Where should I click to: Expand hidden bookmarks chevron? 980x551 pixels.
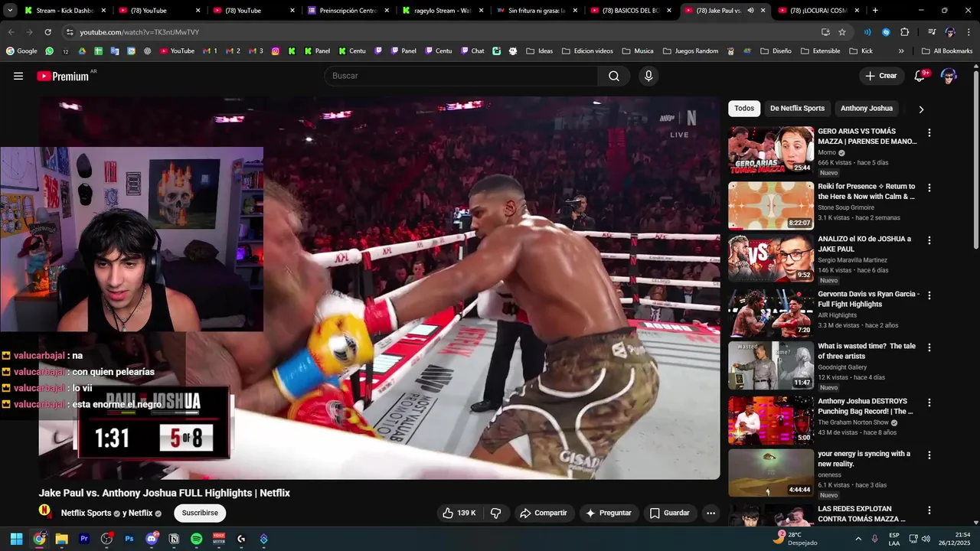click(901, 51)
